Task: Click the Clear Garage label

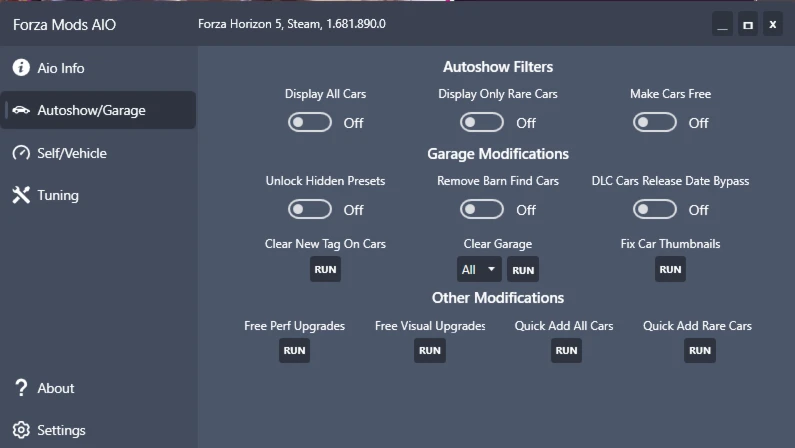Action: point(498,244)
